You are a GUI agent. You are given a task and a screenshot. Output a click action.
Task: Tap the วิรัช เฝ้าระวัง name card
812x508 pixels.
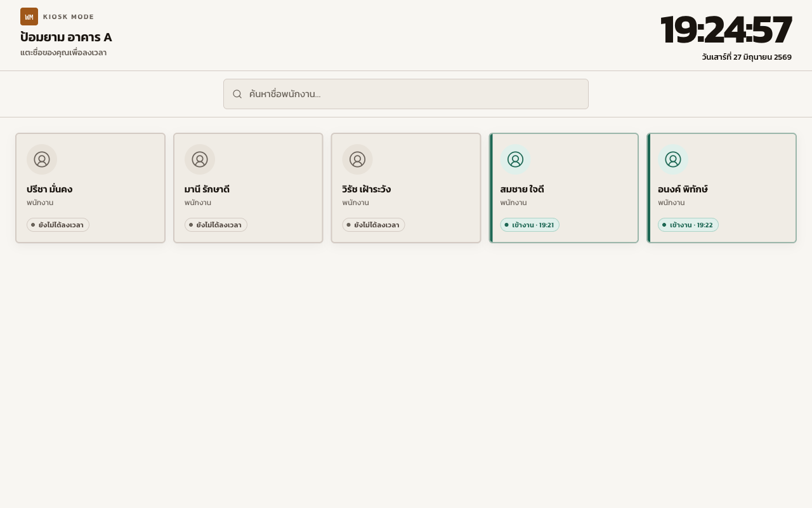(406, 188)
